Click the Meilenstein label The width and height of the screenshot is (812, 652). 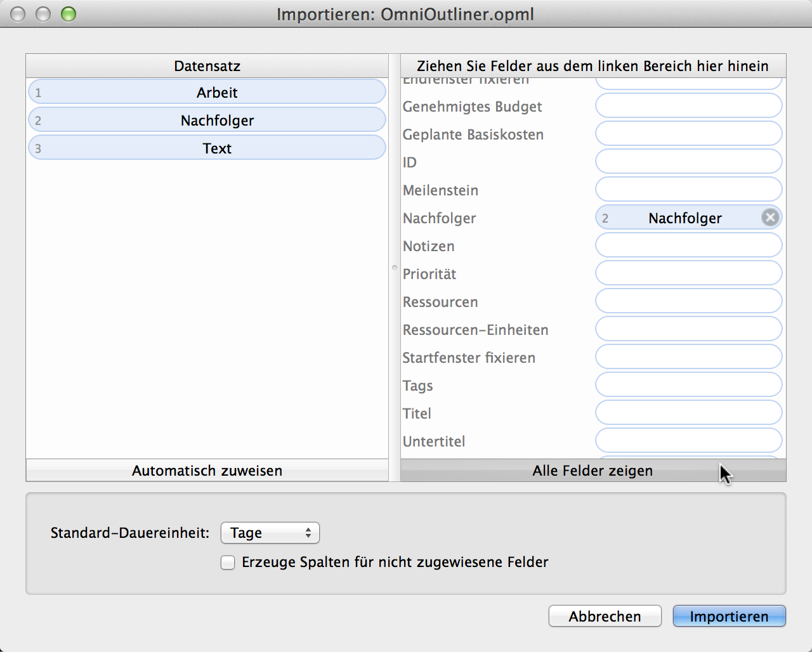coord(441,190)
